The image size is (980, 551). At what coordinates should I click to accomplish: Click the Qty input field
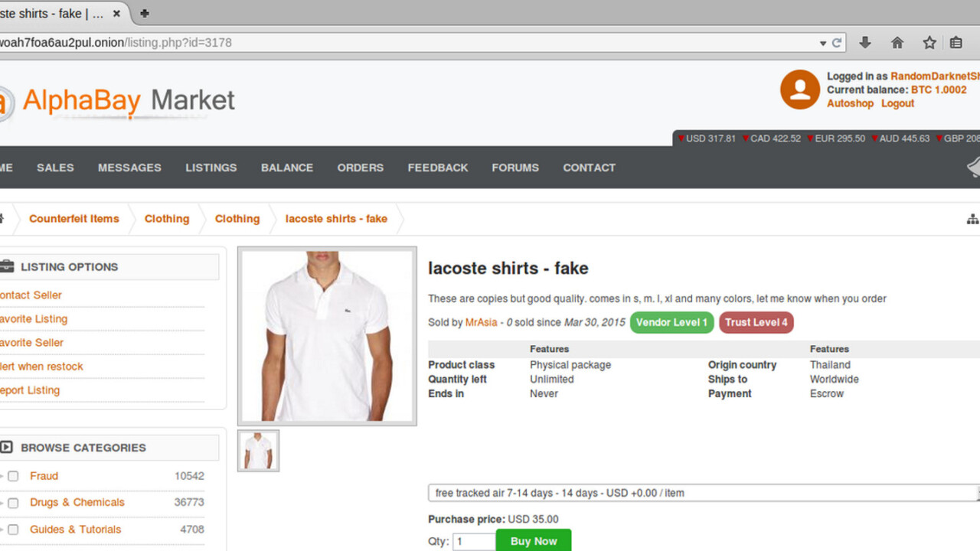point(473,541)
